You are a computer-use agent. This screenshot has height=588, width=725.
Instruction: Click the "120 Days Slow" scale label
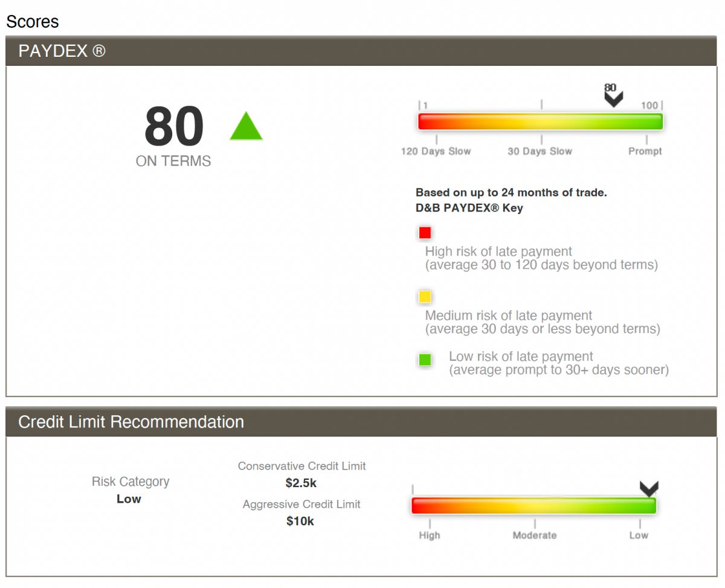[436, 151]
